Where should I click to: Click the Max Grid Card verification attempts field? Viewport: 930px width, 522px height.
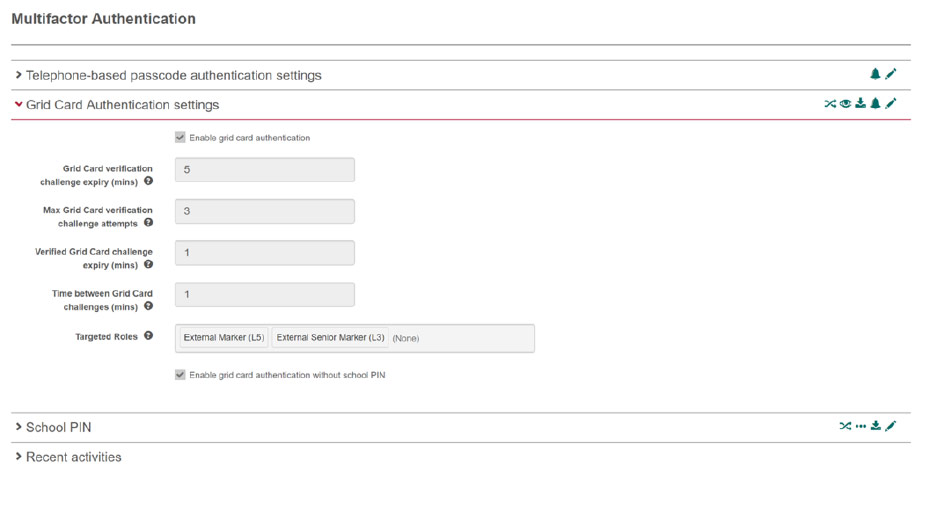265,211
